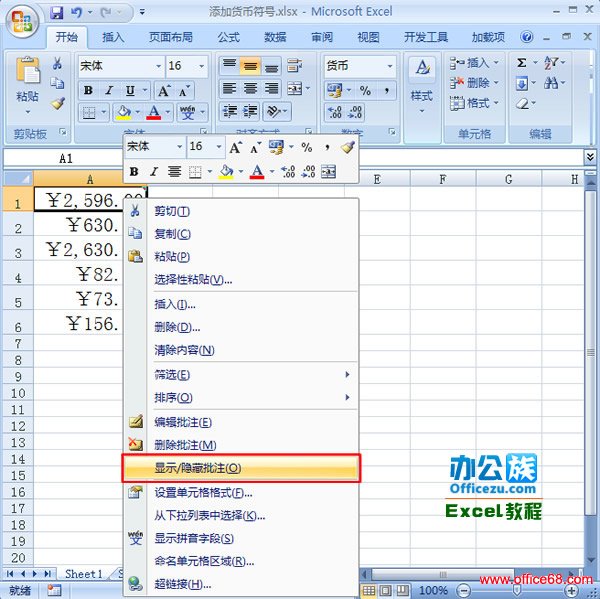
Task: Choose 删除批注 from context menu
Action: tap(241, 445)
